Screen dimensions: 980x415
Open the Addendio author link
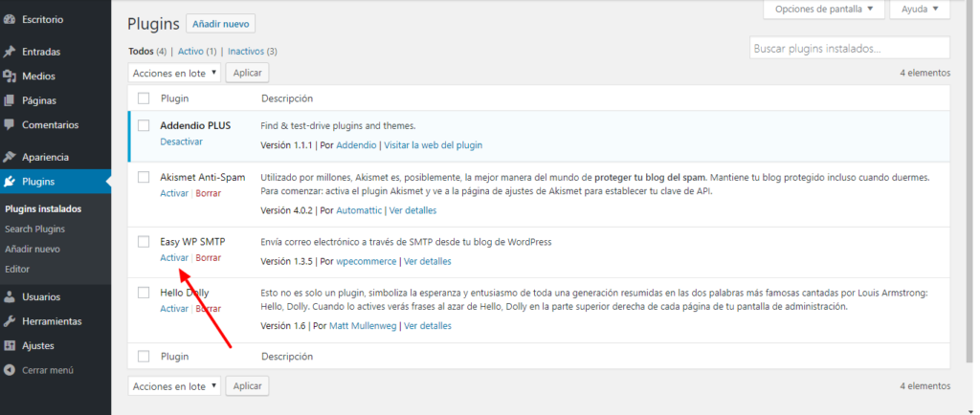coord(356,145)
